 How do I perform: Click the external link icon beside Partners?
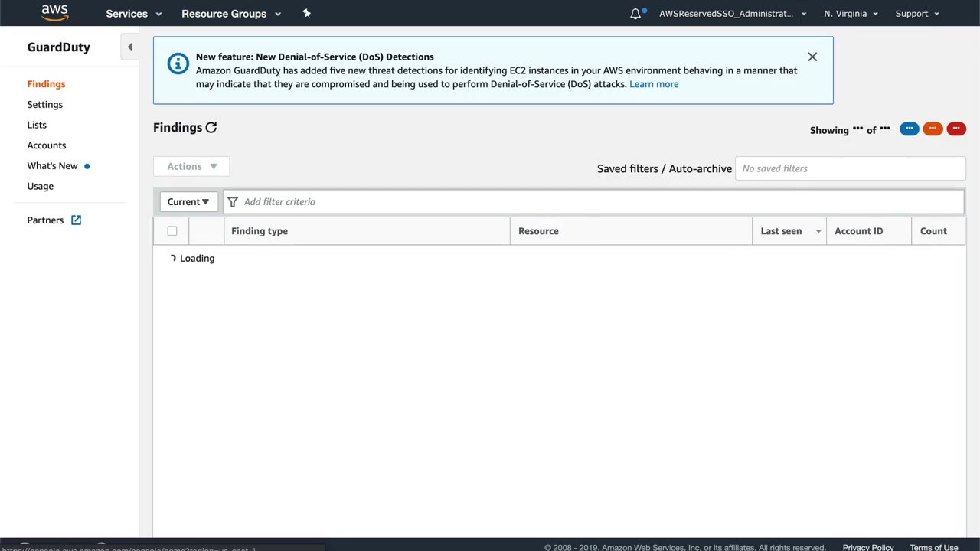[x=76, y=220]
